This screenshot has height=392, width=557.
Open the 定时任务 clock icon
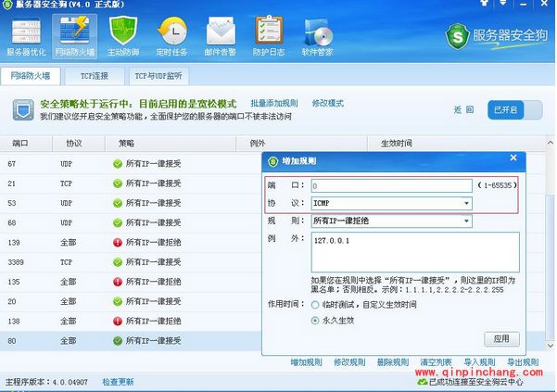point(172,38)
